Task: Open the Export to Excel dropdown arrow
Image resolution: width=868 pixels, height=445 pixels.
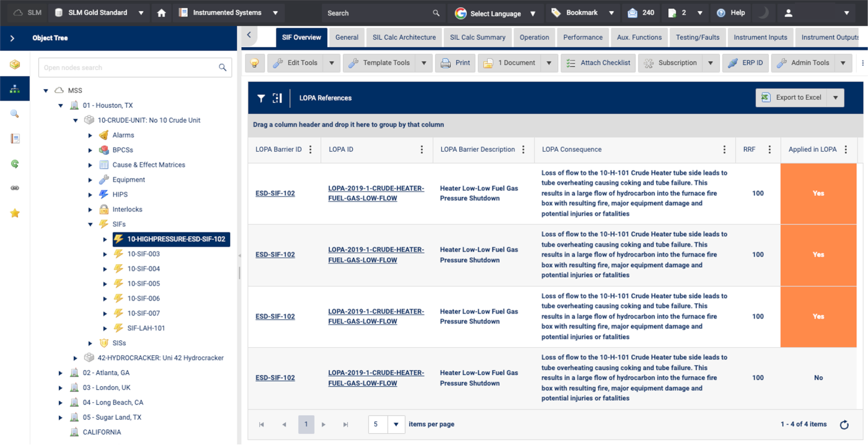Action: tap(836, 98)
